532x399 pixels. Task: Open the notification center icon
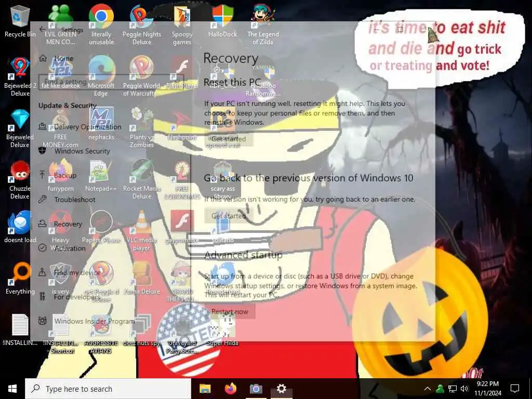point(515,389)
